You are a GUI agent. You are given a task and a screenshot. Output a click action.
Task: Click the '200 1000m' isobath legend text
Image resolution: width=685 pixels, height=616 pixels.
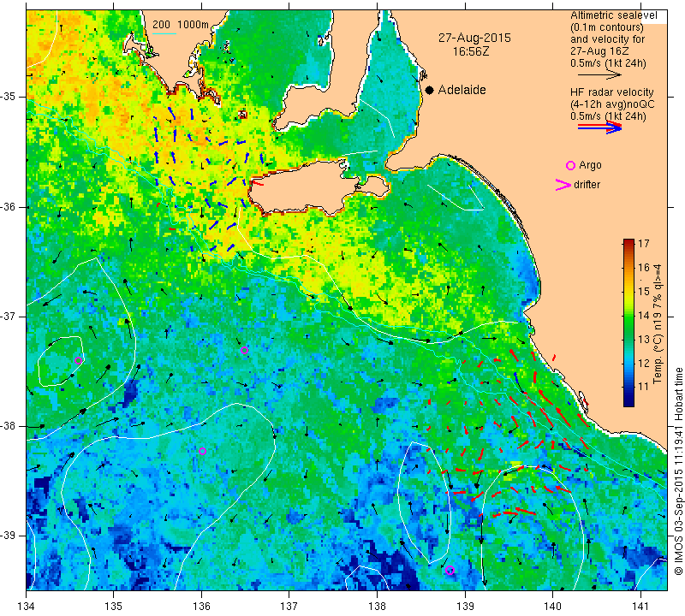tap(181, 25)
